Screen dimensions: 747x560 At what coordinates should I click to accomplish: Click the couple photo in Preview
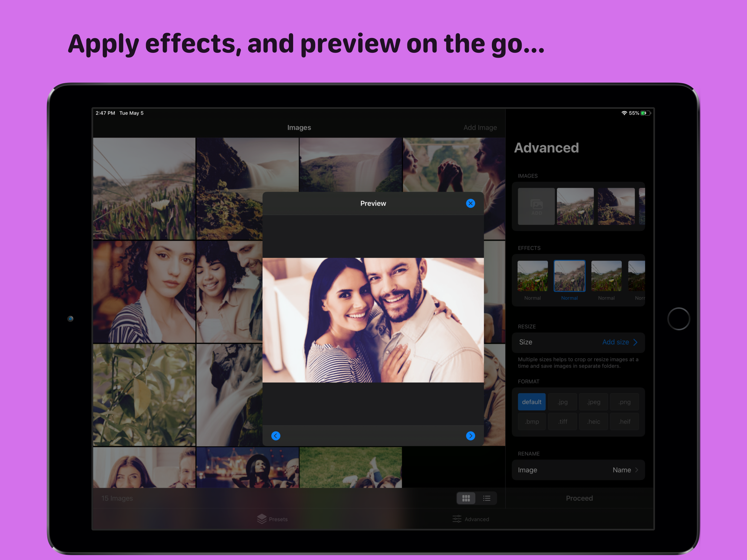coord(373,320)
